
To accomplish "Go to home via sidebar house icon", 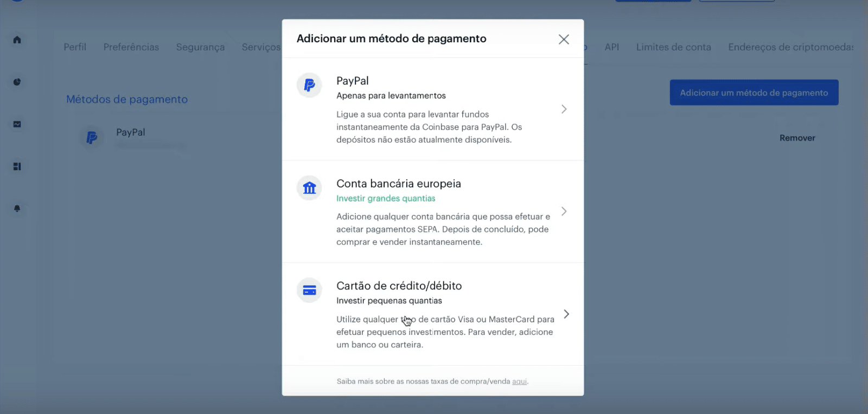I will point(17,40).
